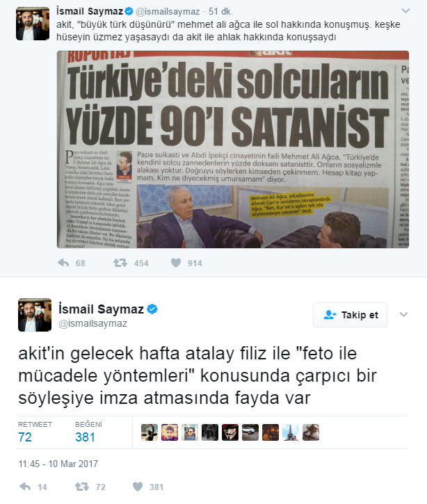Screen dimensions: 427x504
Task: Reply to the lower tweet showing 14 replies
Action: tap(26, 487)
